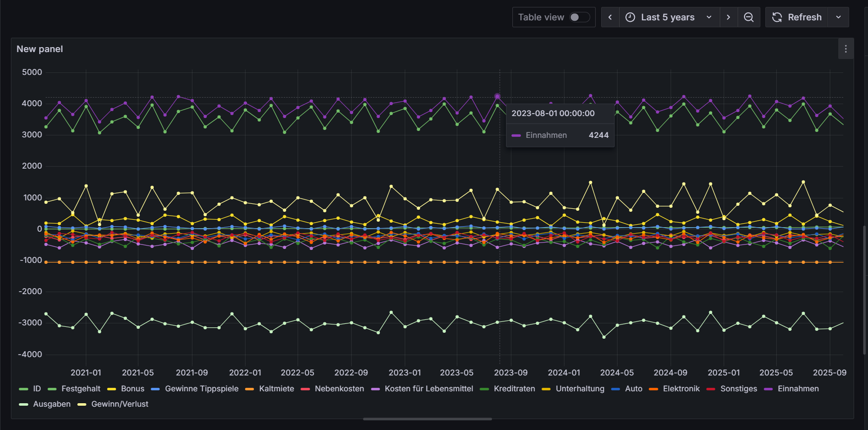The height and width of the screenshot is (430, 868).
Task: Click the Einnahmen legend color swatch
Action: point(768,389)
